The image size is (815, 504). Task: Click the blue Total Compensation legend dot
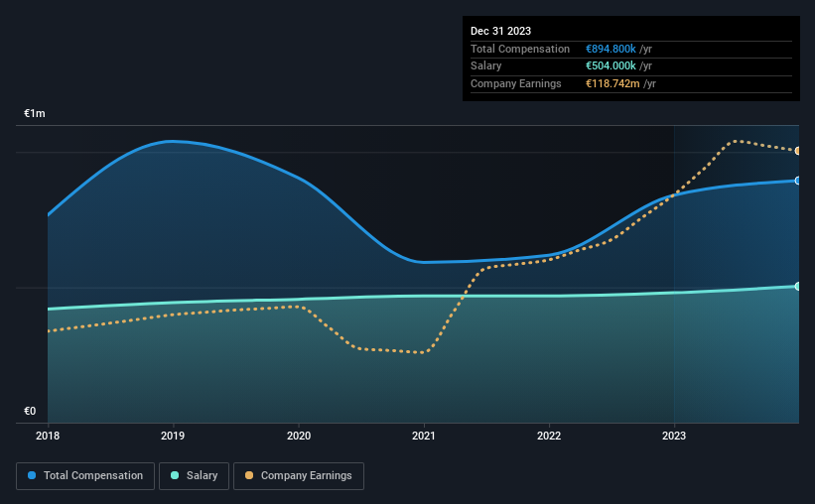(32, 475)
